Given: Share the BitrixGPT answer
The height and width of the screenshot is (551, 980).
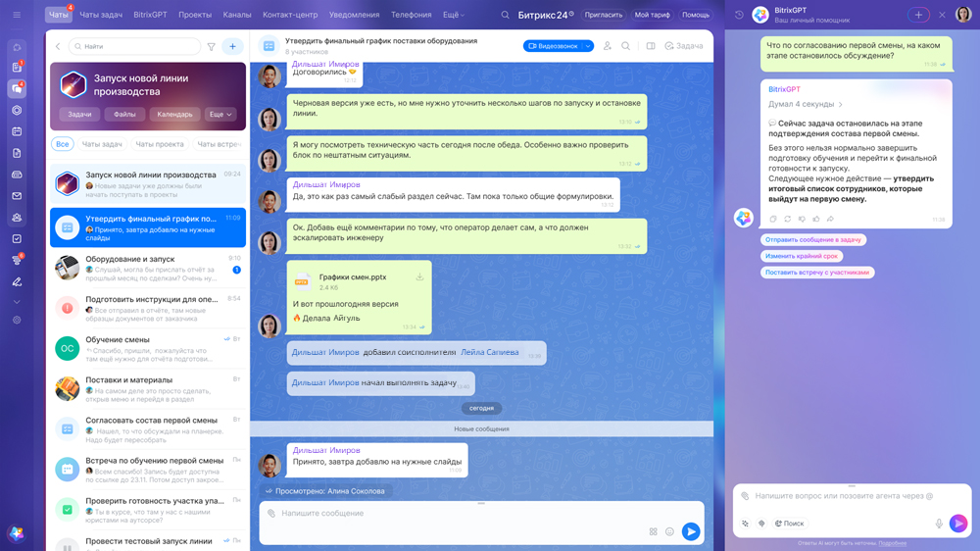Looking at the screenshot, I should tap(831, 219).
